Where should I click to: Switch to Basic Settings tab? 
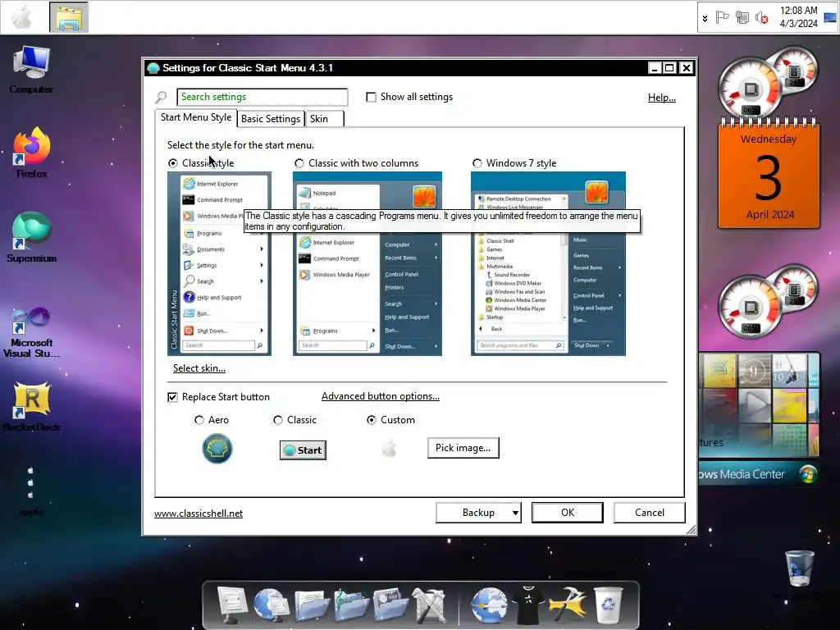click(x=271, y=119)
